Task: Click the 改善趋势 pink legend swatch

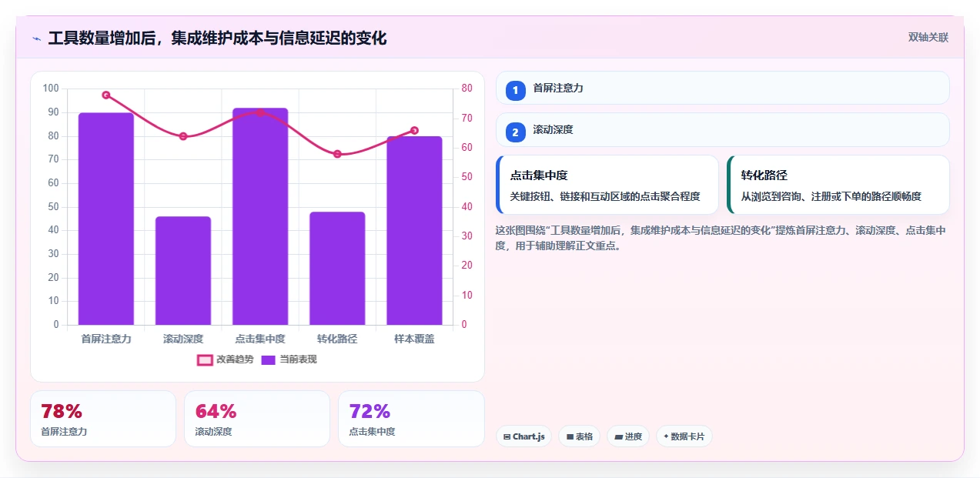Action: pyautogui.click(x=205, y=359)
